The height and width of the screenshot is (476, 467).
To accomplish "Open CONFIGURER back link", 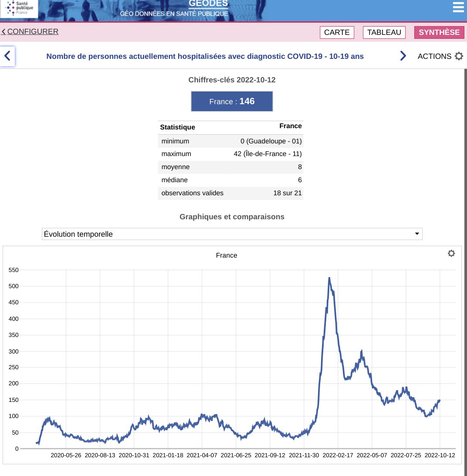I will (30, 31).
